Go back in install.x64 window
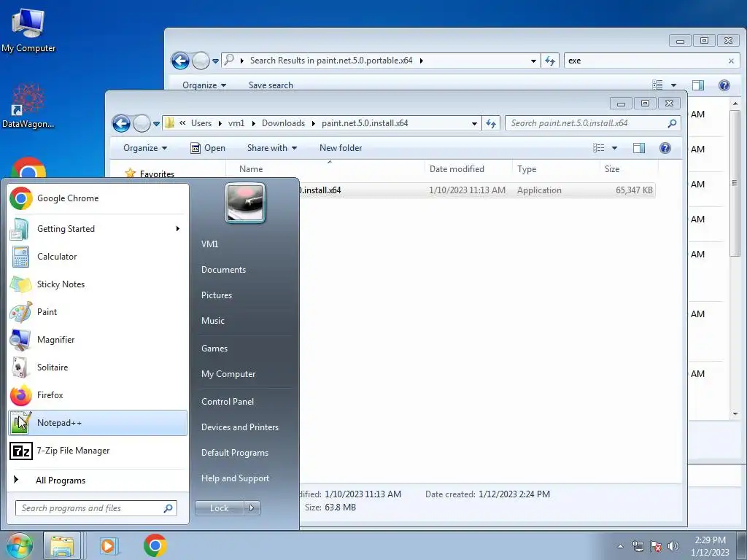 [x=121, y=124]
